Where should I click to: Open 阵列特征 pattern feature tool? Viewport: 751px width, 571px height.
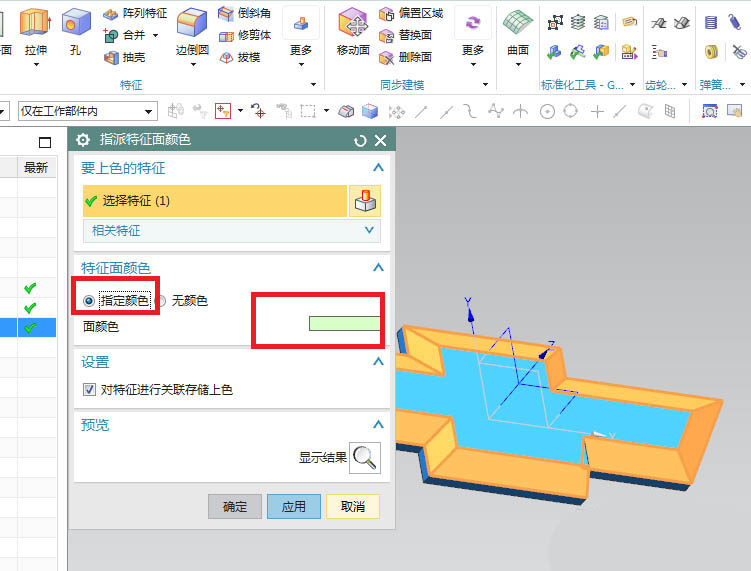point(135,13)
